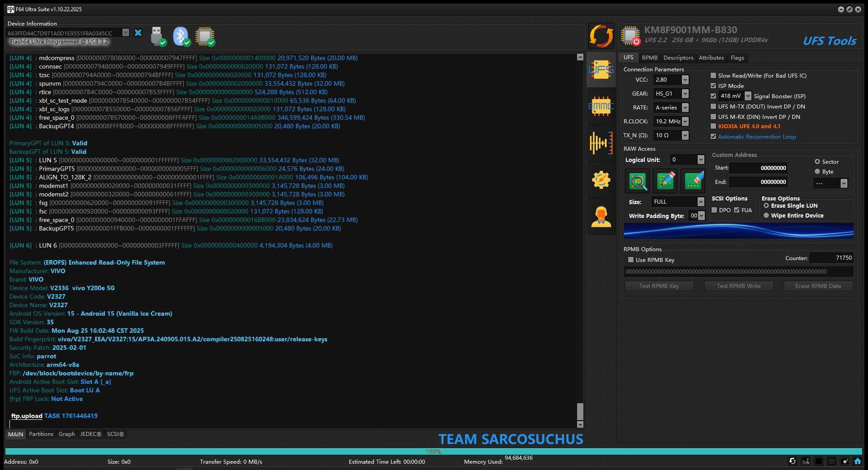This screenshot has height=470, width=868.
Task: Expand the GEAR dropdown showing HS_G1
Action: point(685,94)
